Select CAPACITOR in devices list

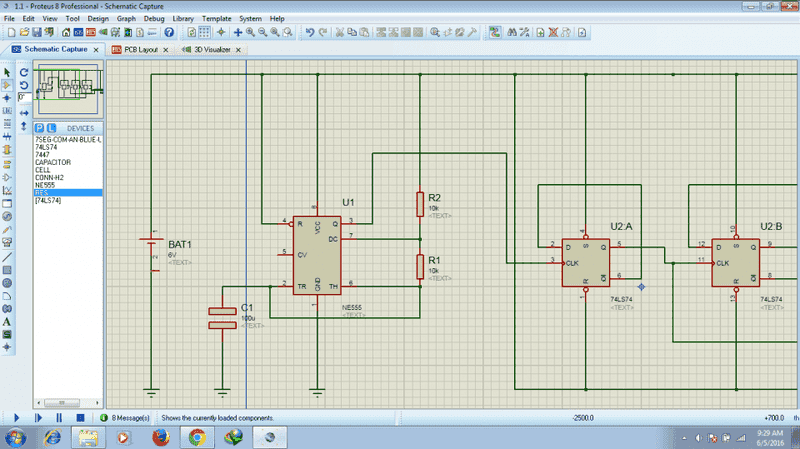click(x=53, y=161)
